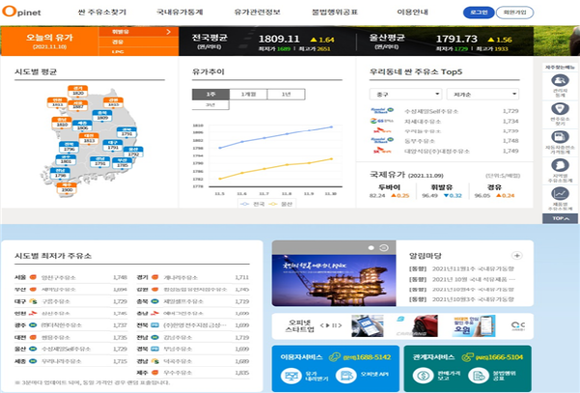Select the first banner slide dot indicator

coord(371,248)
